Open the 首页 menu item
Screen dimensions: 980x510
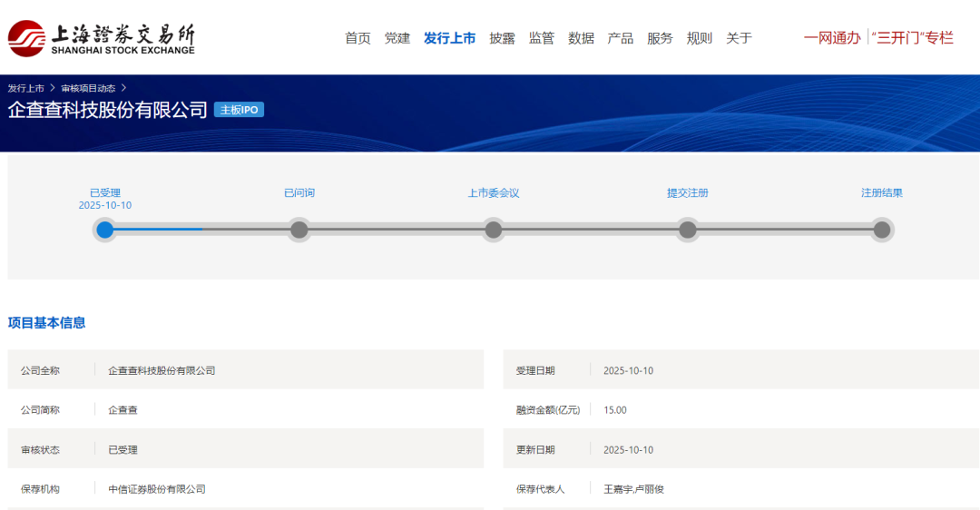click(358, 38)
